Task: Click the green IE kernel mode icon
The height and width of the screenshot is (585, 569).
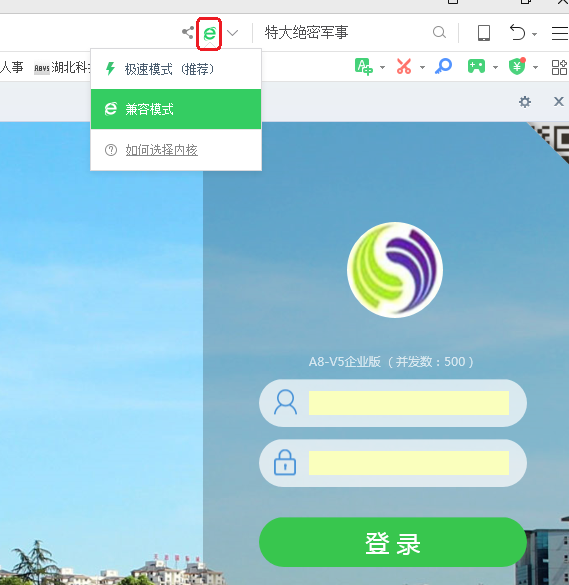Action: (209, 34)
